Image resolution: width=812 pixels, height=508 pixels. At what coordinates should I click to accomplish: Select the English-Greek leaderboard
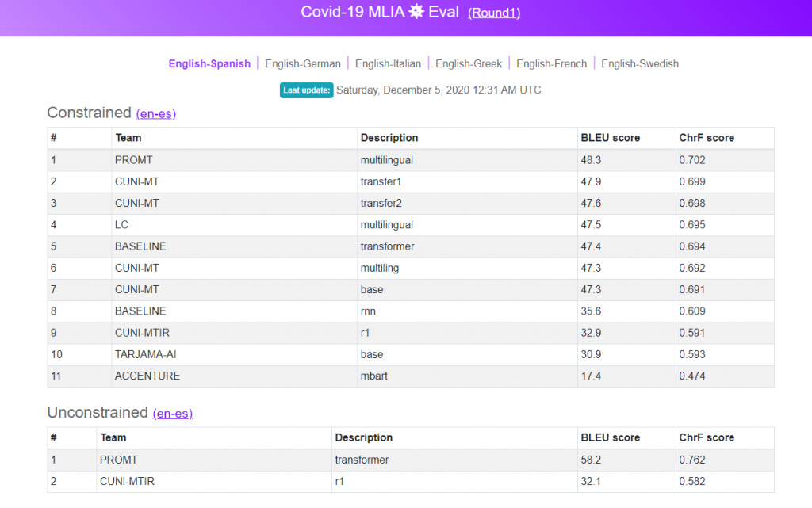click(470, 63)
